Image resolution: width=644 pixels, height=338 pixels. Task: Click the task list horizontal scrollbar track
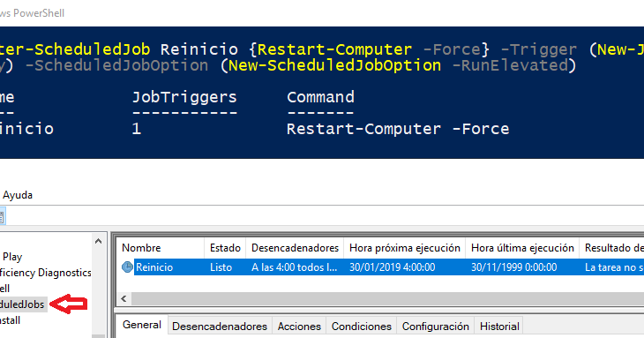point(387,298)
